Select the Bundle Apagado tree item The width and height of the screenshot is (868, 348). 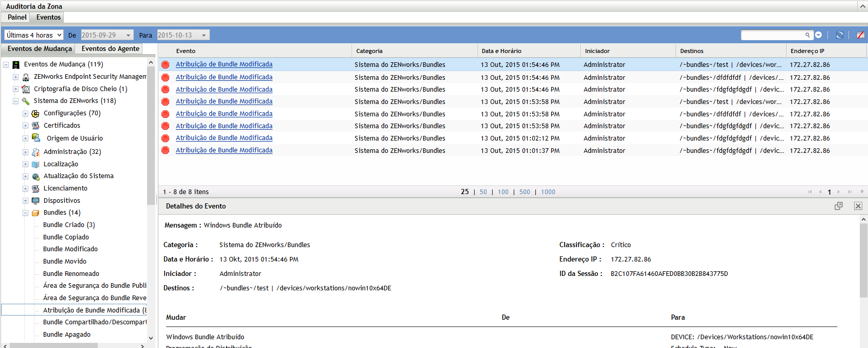click(x=67, y=335)
